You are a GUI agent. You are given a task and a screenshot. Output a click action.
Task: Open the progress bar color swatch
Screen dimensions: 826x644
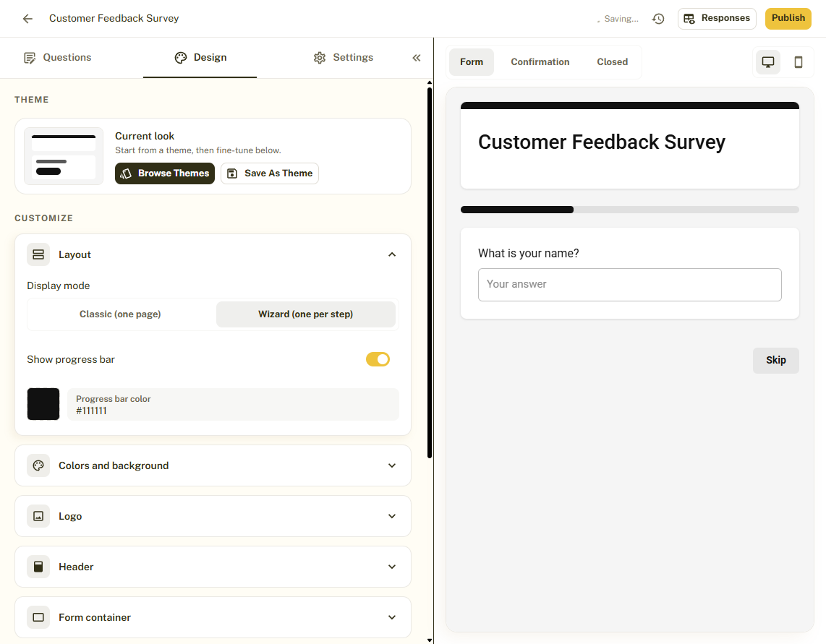point(43,404)
